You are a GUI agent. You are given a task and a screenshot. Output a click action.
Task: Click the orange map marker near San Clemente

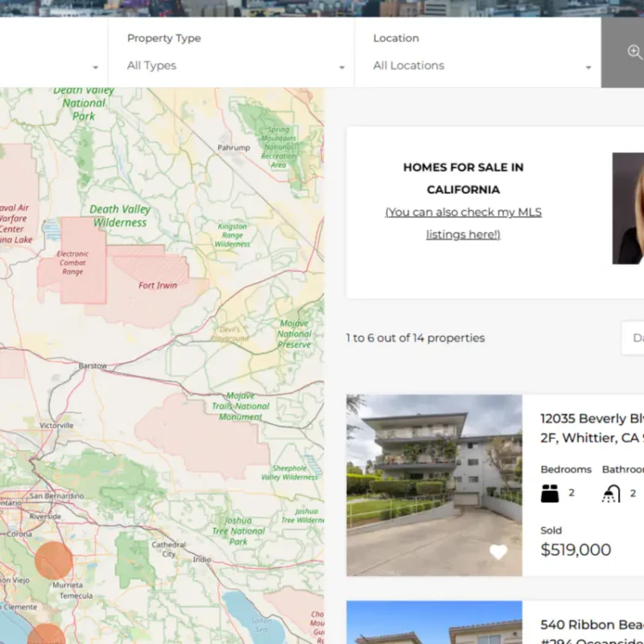coord(46,634)
